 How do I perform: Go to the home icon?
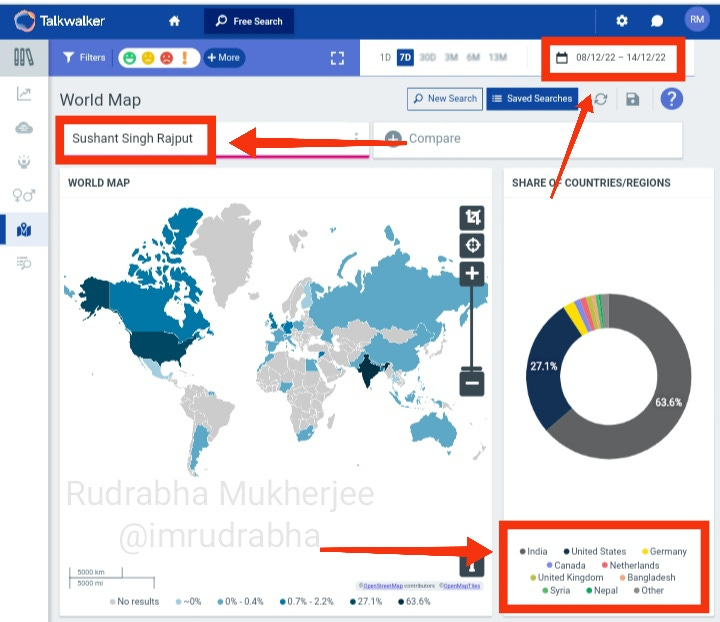[x=174, y=21]
